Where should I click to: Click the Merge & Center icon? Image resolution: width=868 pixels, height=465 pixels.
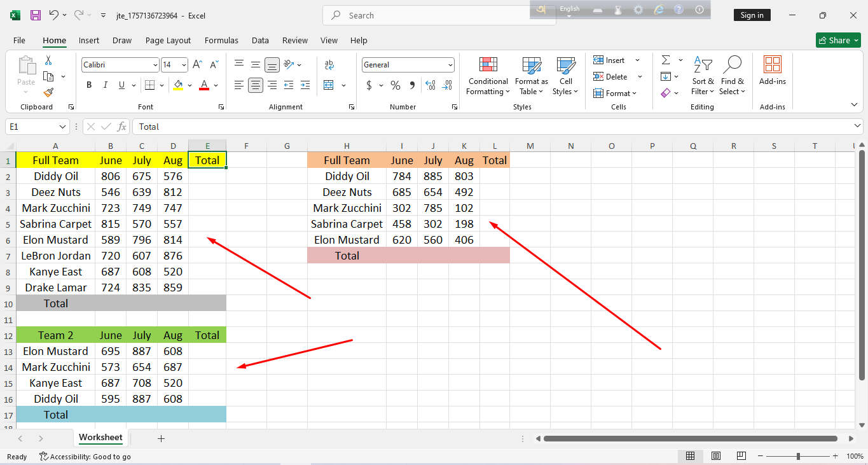click(329, 85)
